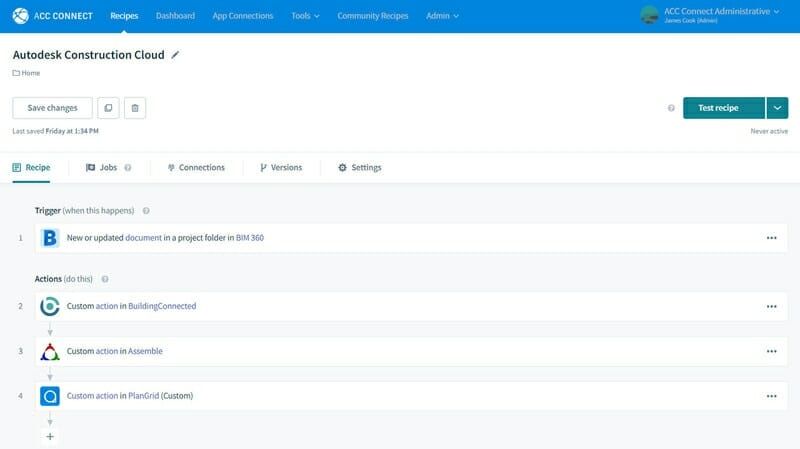
Task: Switch to the Versions tab
Action: [x=281, y=167]
